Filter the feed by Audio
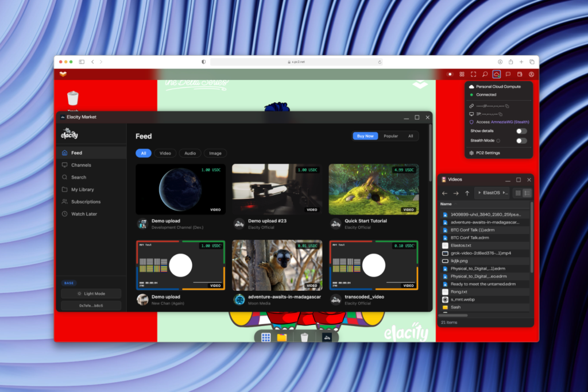The width and height of the screenshot is (588, 392). [x=190, y=153]
